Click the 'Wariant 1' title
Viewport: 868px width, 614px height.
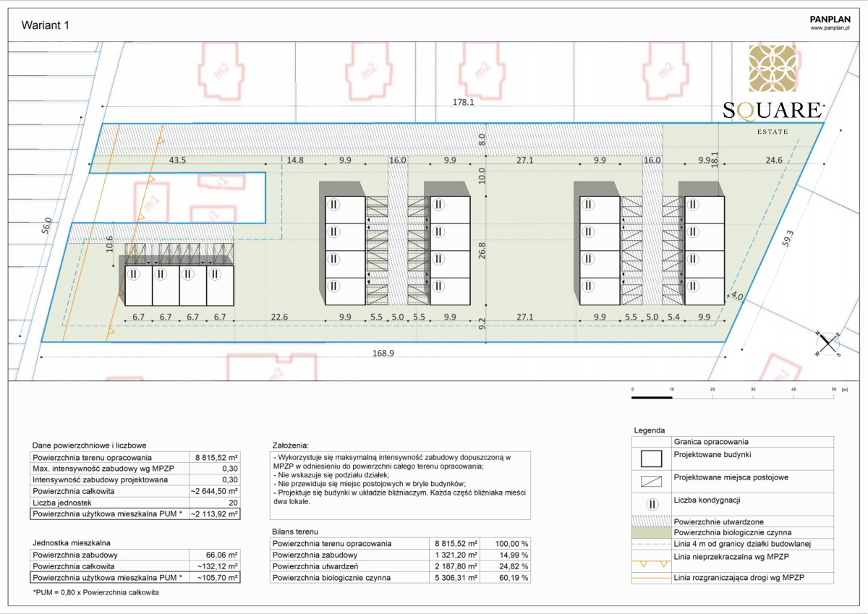point(45,25)
